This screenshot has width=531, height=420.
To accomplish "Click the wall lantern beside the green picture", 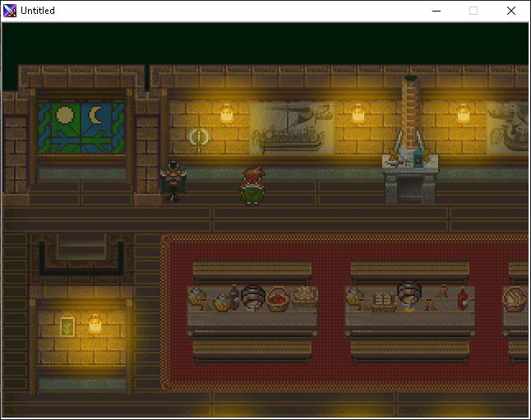I will coord(95,324).
